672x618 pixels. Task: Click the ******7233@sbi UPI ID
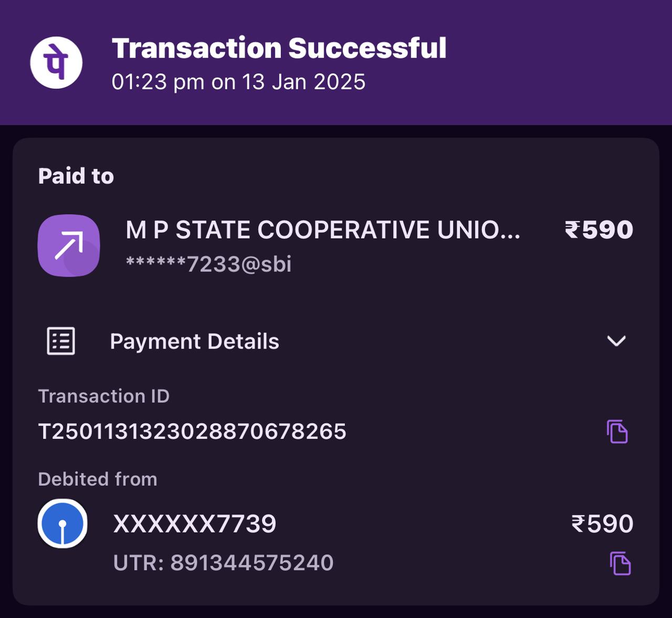208,264
